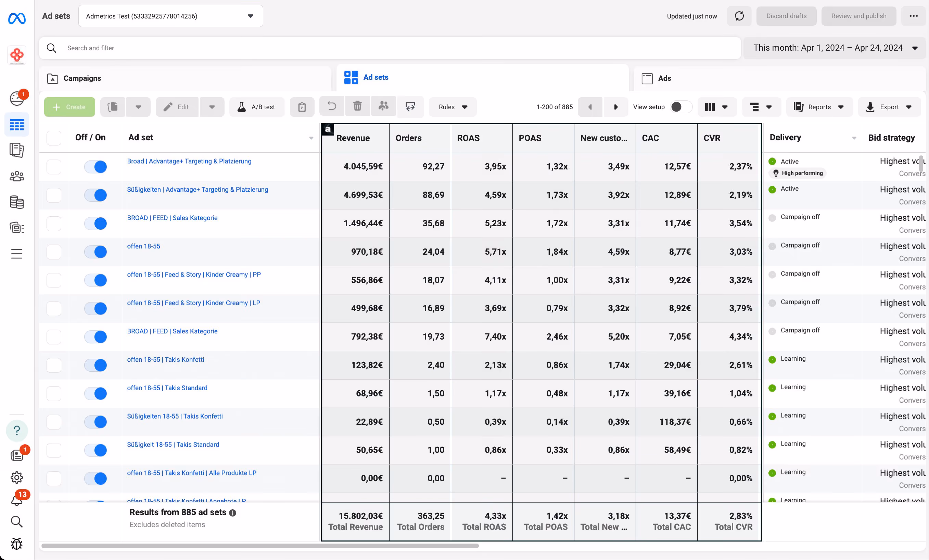Image resolution: width=929 pixels, height=560 pixels.
Task: Switch to the Ads tab
Action: click(x=779, y=78)
